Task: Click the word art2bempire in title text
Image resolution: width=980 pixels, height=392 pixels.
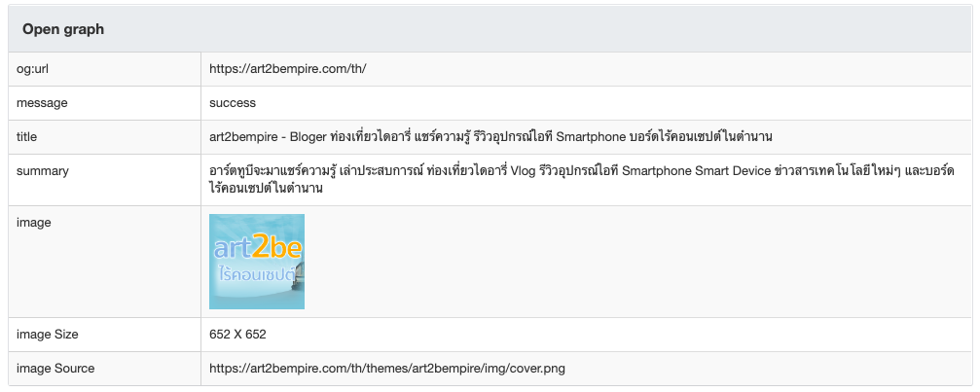Action: [x=244, y=136]
